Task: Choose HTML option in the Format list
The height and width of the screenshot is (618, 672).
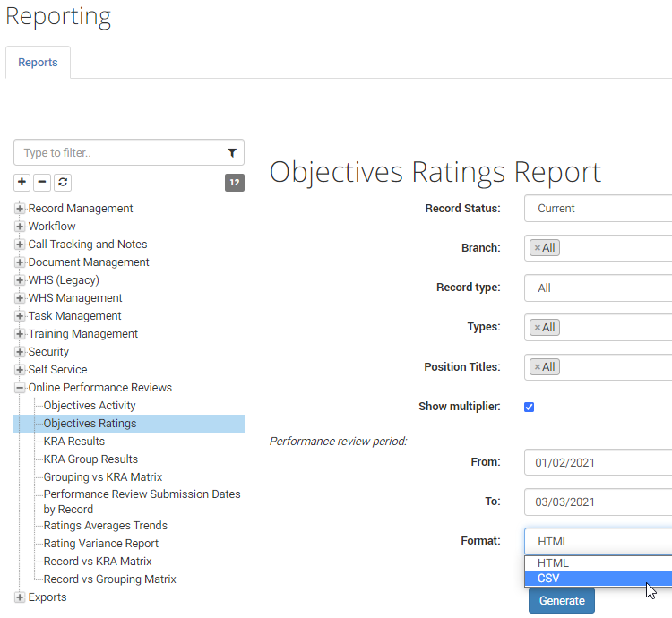Action: point(599,563)
